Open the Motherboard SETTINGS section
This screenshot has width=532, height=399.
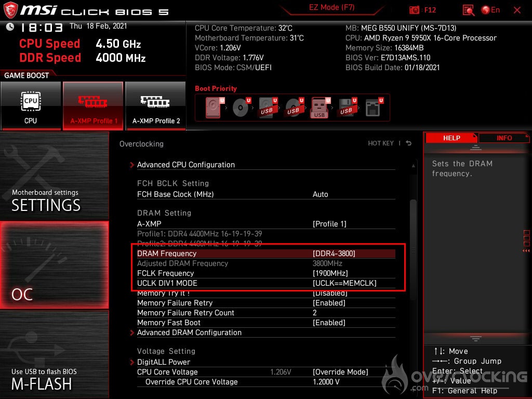click(54, 176)
